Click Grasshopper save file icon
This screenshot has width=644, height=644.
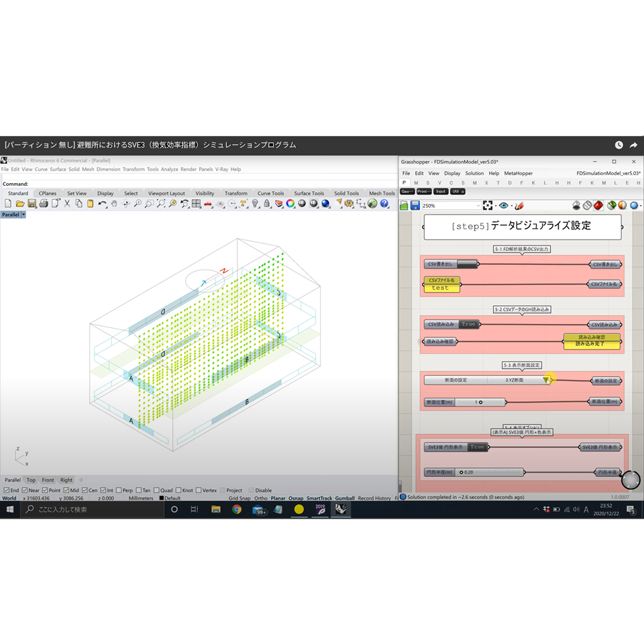[415, 205]
